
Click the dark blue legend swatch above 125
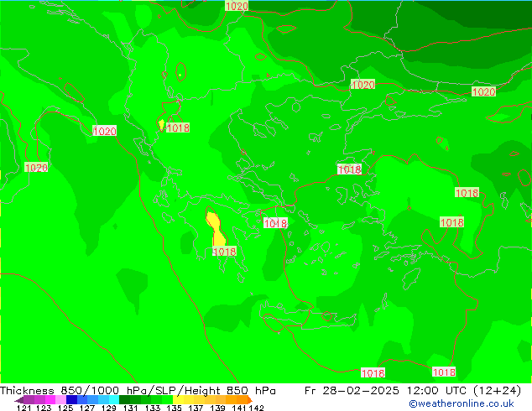pyautogui.click(x=71, y=399)
